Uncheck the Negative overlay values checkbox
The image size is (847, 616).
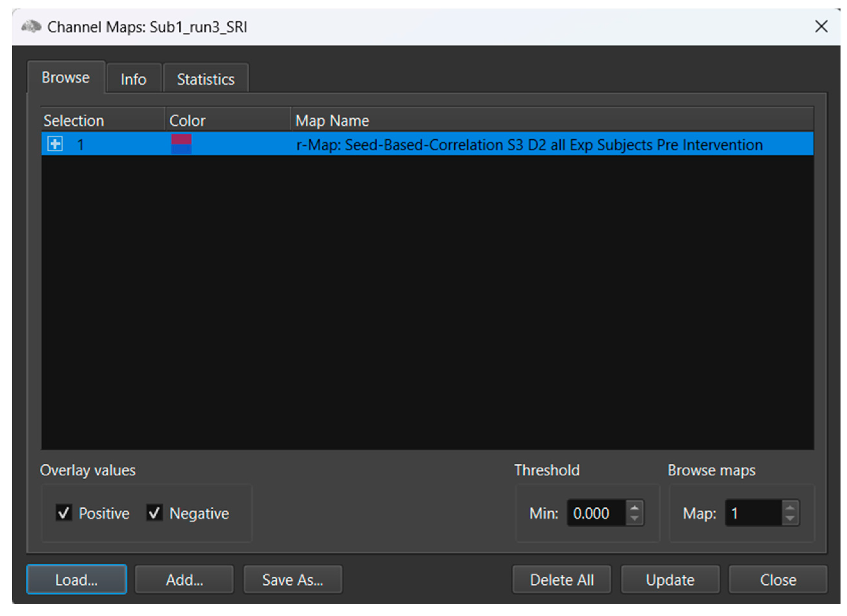point(154,513)
